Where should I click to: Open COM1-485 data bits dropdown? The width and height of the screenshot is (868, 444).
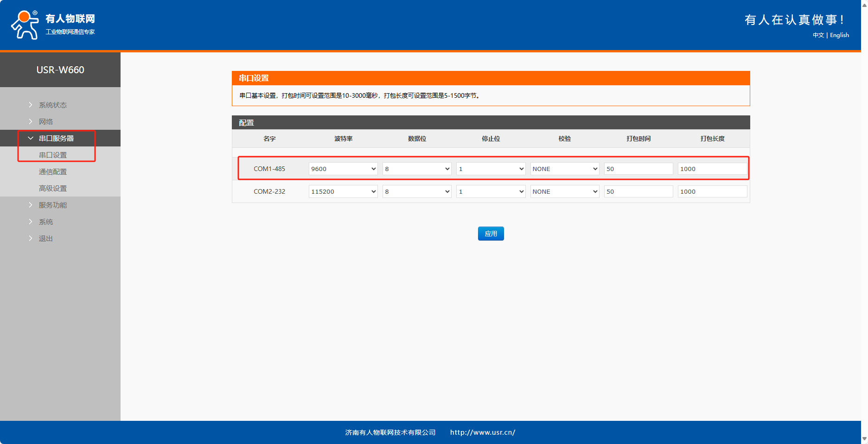point(417,169)
